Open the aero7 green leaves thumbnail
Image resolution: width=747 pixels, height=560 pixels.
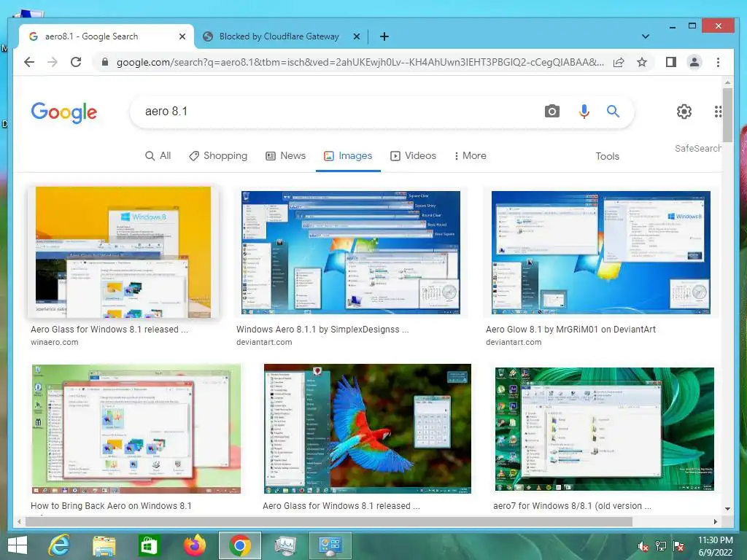604,429
